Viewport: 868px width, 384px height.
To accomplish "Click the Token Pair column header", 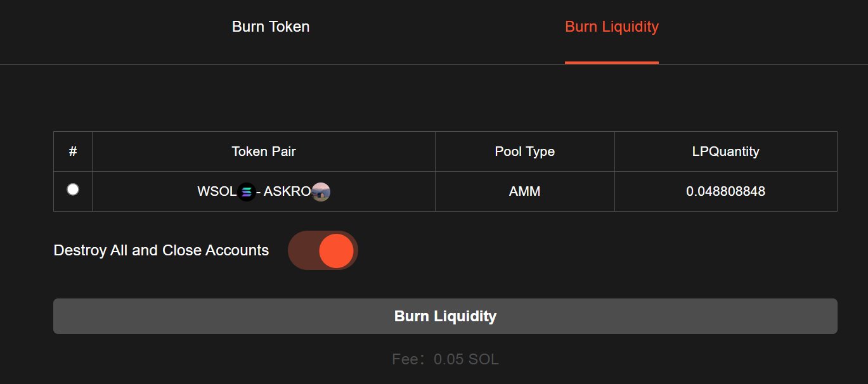I will pyautogui.click(x=264, y=151).
